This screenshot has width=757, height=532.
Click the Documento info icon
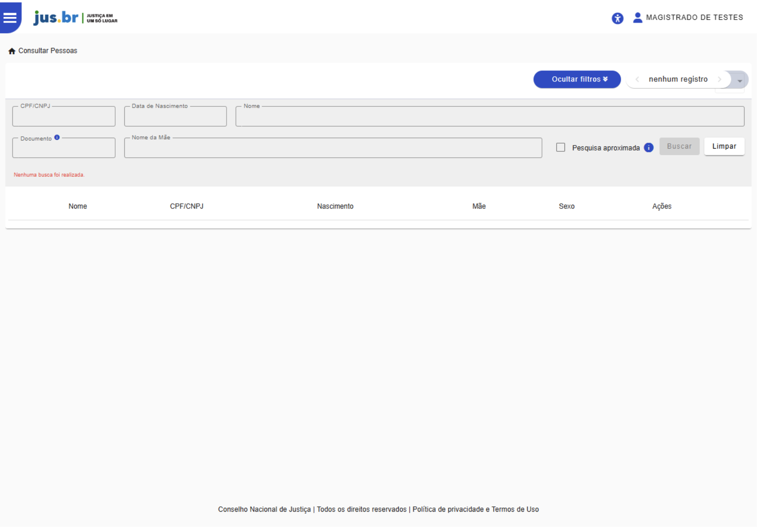coord(57,138)
